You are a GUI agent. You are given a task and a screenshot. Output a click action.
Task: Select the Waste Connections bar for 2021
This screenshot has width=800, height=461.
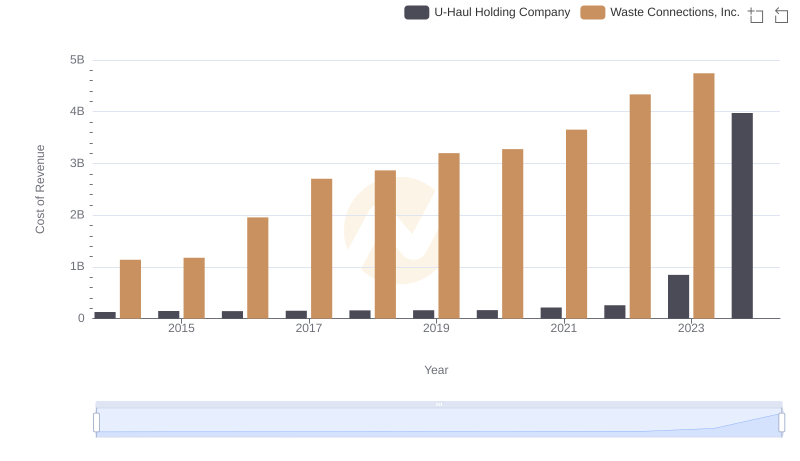576,224
